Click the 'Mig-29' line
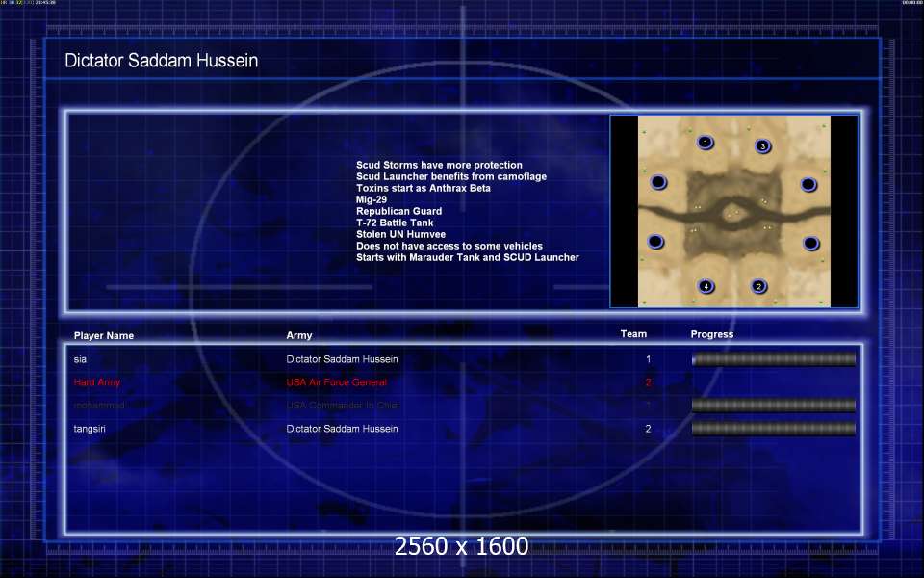This screenshot has height=578, width=924. coord(372,199)
